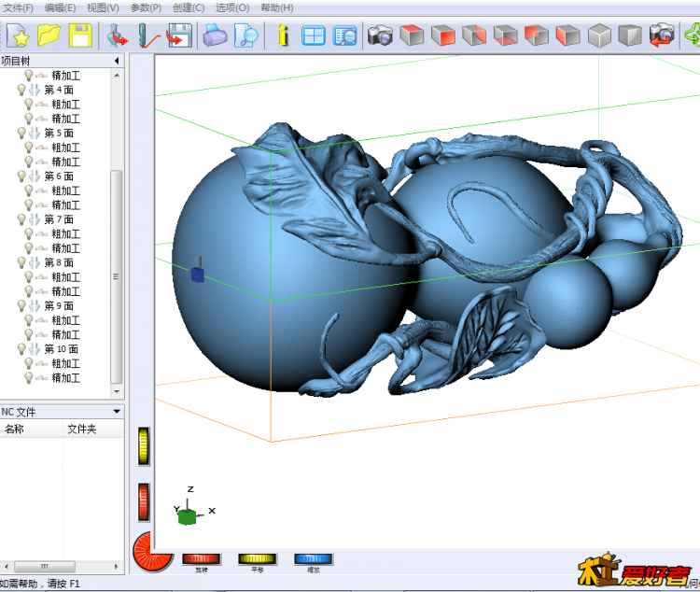Viewport: 700px width, 592px height.
Task: Open a project with the yellow folder icon
Action: 49,35
